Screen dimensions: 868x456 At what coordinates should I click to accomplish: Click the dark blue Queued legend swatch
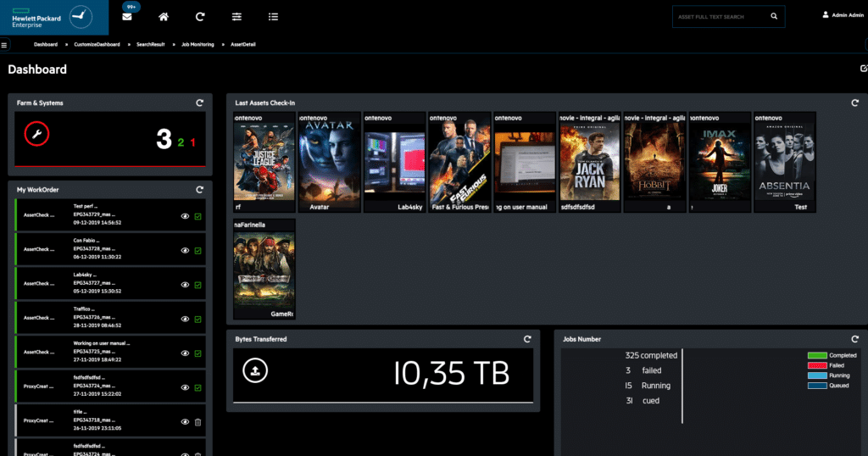coord(817,385)
